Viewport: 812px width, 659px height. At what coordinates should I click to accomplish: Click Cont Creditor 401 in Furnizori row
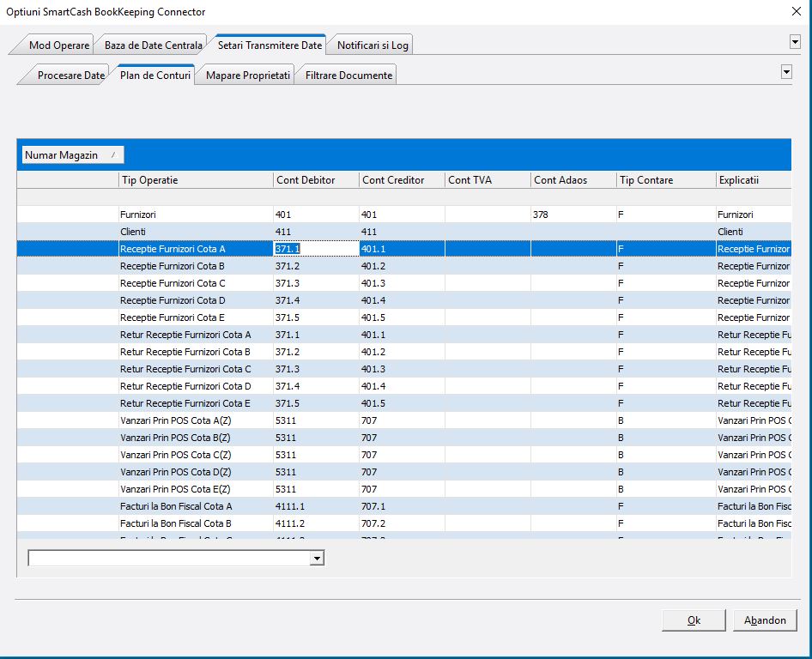pyautogui.click(x=402, y=215)
